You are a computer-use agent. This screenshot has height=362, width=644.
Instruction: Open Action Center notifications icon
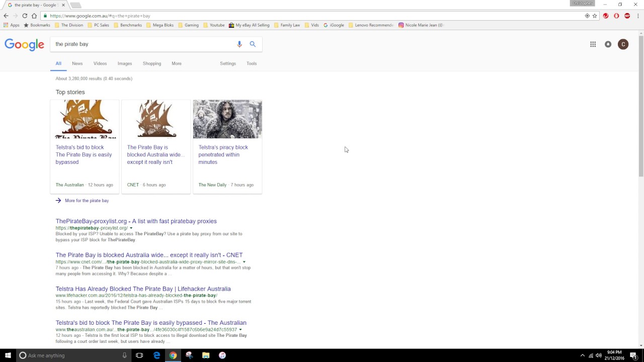point(633,355)
